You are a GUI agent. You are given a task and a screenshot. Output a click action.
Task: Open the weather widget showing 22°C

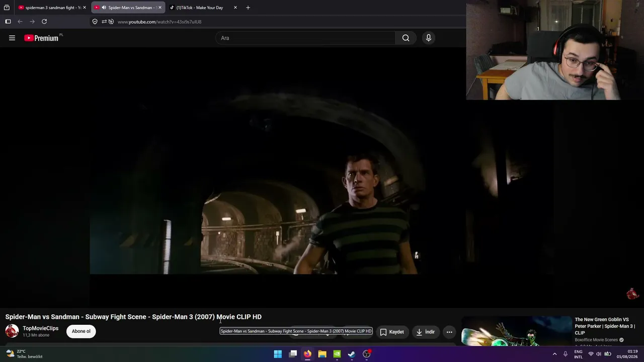24,354
